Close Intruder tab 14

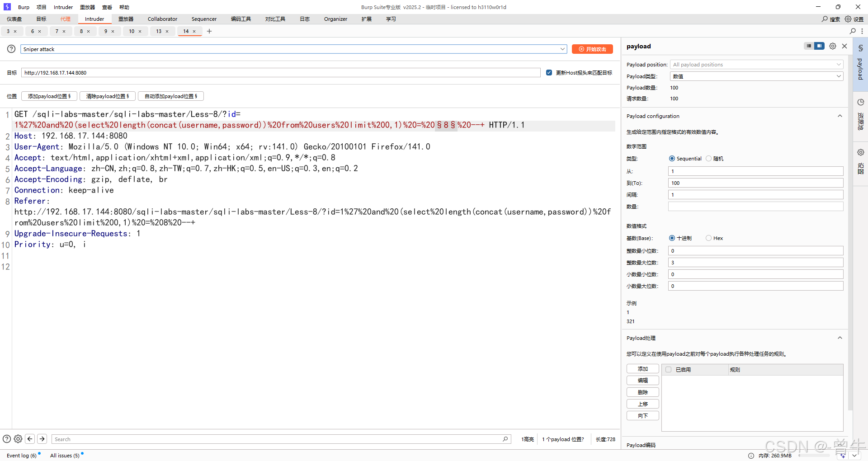(194, 31)
